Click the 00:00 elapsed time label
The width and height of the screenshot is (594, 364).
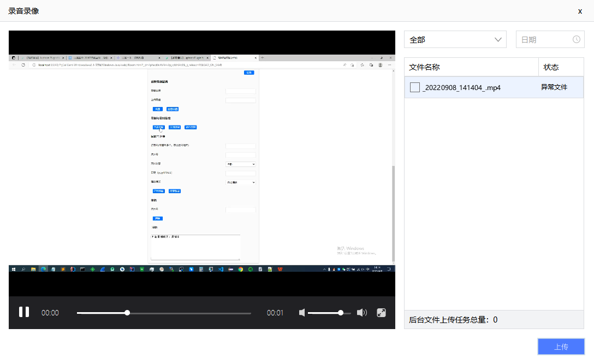click(x=50, y=313)
